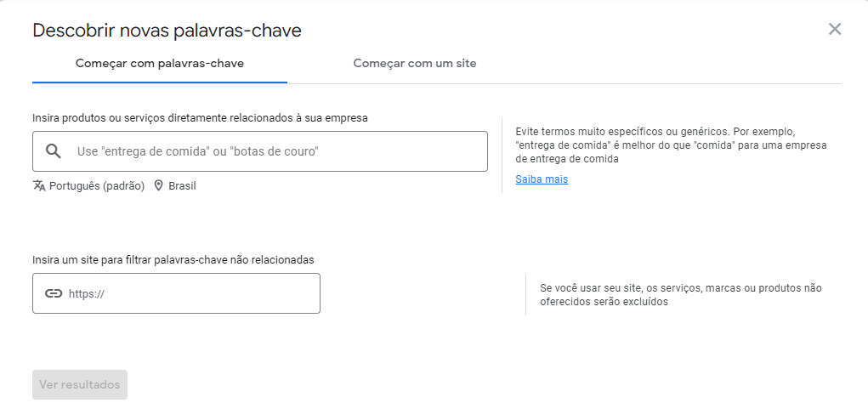Click the location pin icon
This screenshot has width=868, height=403.
pos(158,185)
